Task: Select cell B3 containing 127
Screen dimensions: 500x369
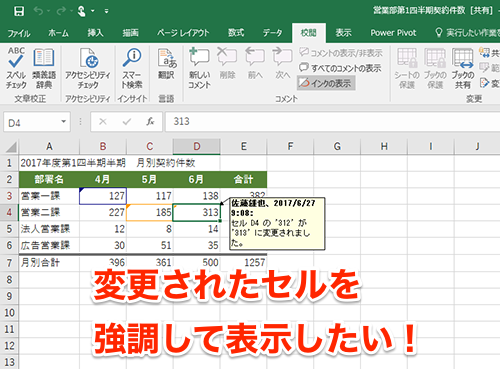Action: pyautogui.click(x=103, y=196)
